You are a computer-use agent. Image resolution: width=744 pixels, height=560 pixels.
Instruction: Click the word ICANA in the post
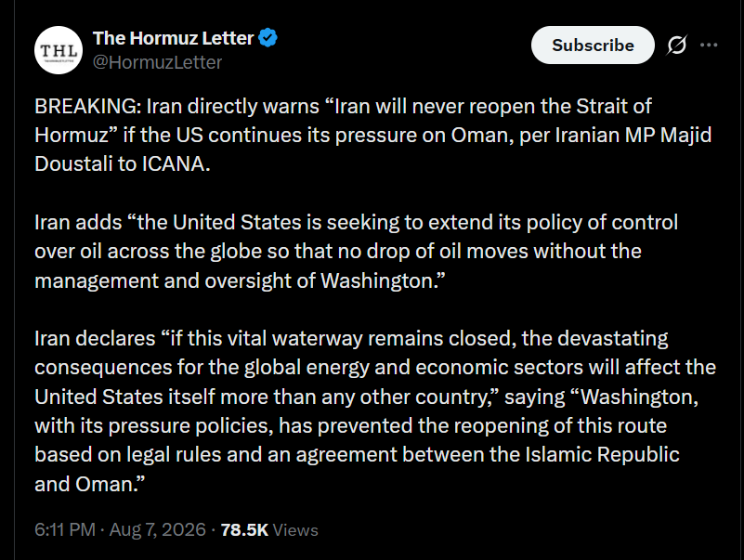click(173, 163)
